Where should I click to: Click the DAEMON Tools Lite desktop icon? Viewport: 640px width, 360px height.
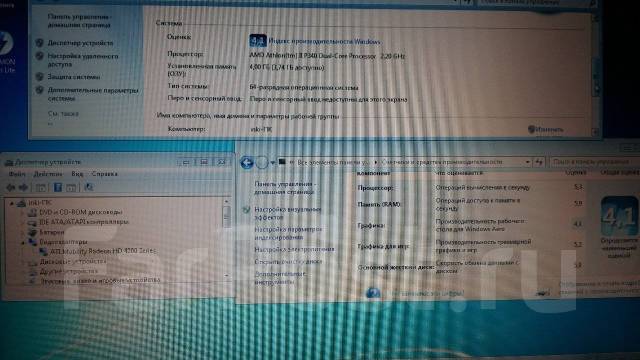click(x=7, y=53)
